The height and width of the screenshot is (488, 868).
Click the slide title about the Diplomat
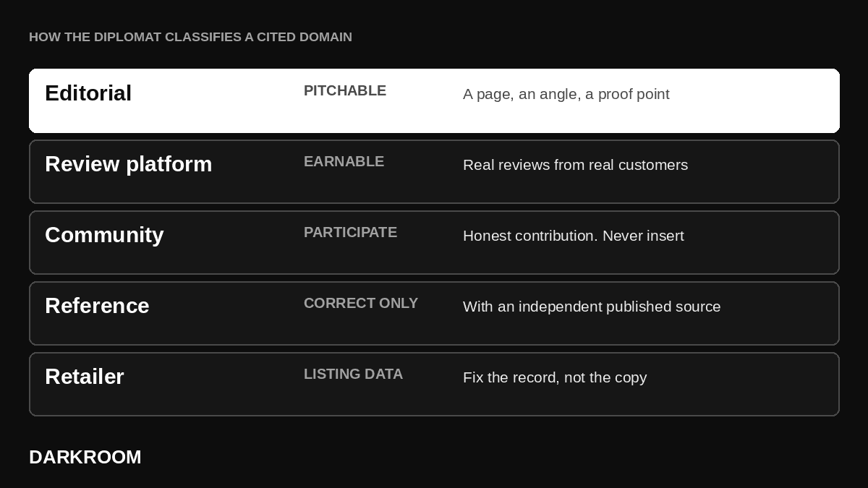tap(190, 37)
